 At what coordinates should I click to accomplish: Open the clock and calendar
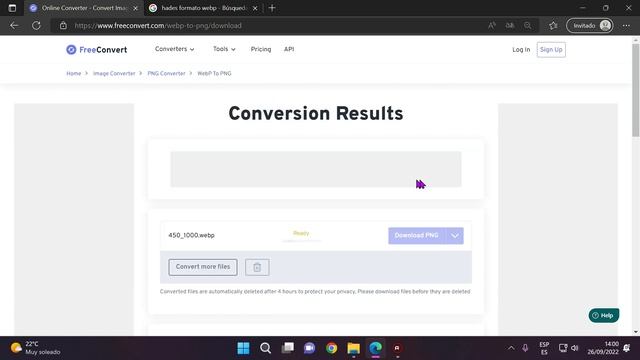click(x=603, y=348)
